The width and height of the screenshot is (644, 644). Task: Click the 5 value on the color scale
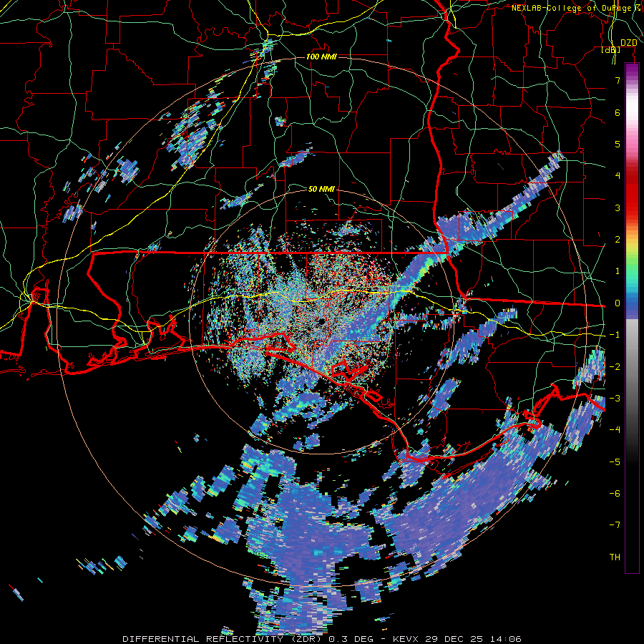point(618,144)
